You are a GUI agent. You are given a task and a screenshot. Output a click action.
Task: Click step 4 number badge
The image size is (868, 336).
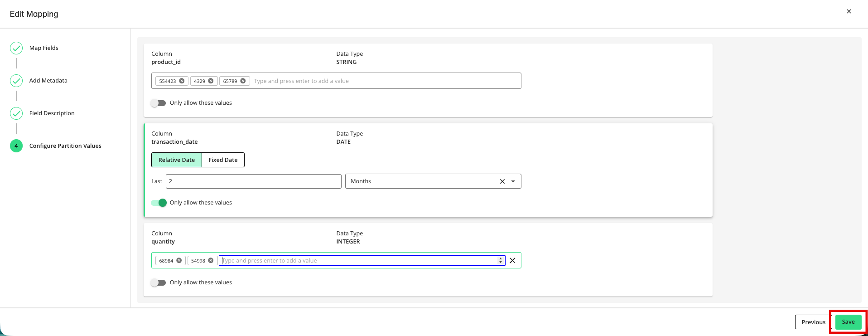pyautogui.click(x=16, y=146)
